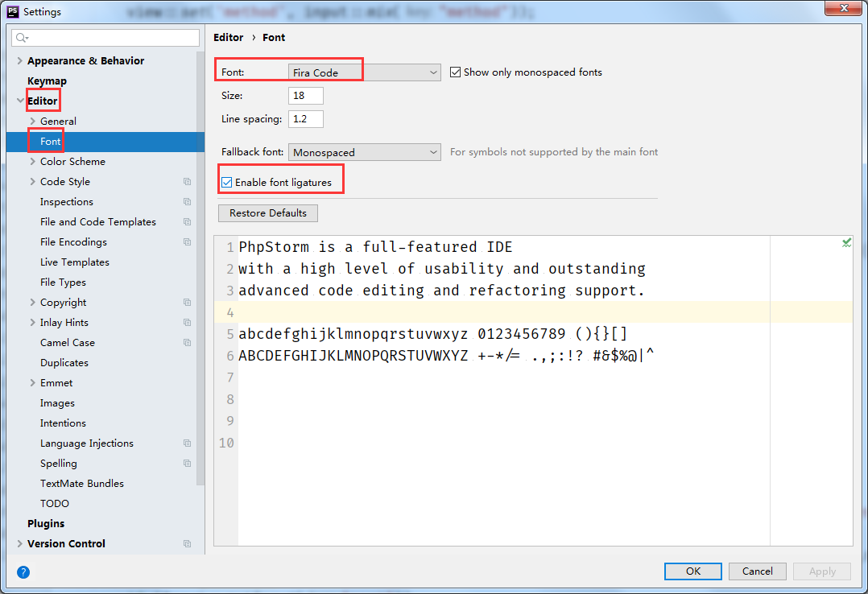This screenshot has width=868, height=594.
Task: Expand the Appearance & Behavior section
Action: click(x=20, y=61)
